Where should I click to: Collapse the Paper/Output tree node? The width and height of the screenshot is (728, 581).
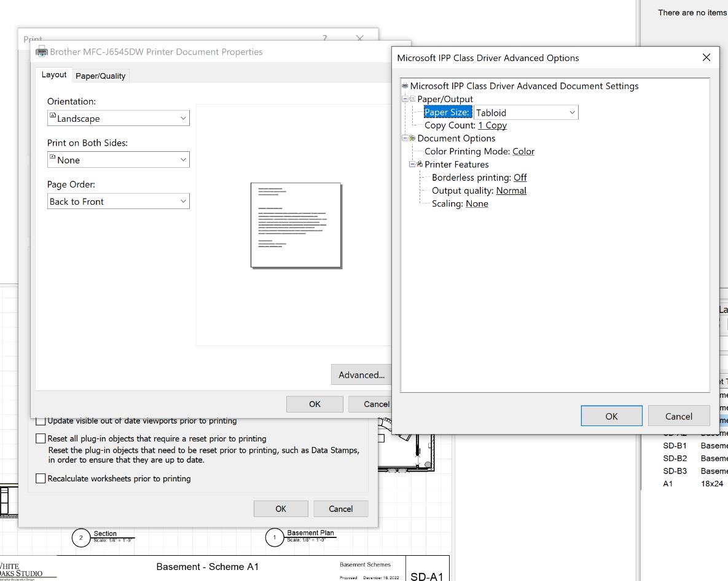[405, 99]
